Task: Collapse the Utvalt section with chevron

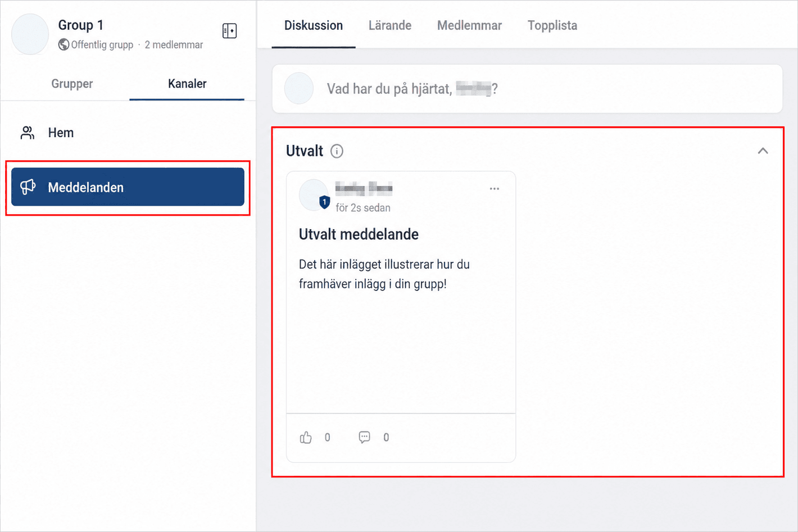Action: click(763, 151)
